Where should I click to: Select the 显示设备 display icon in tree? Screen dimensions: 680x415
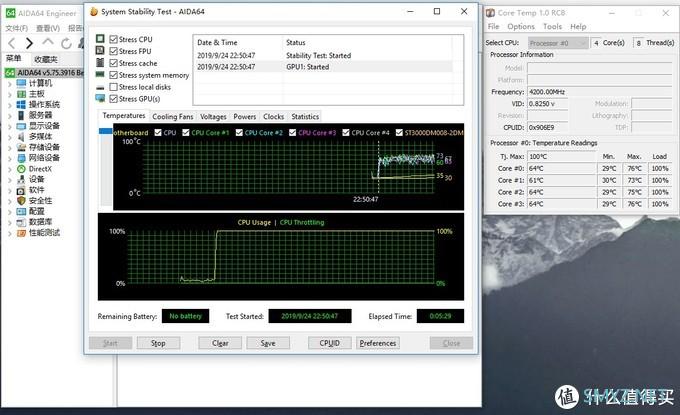click(x=21, y=126)
